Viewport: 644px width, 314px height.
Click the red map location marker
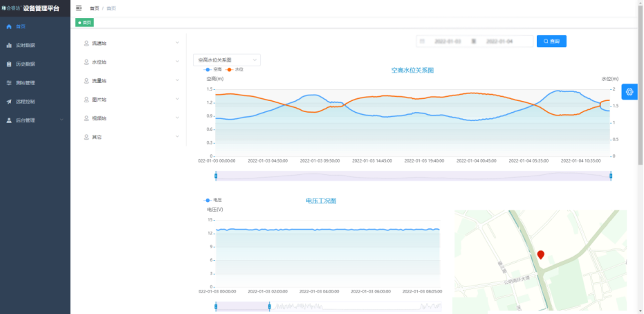tap(541, 255)
